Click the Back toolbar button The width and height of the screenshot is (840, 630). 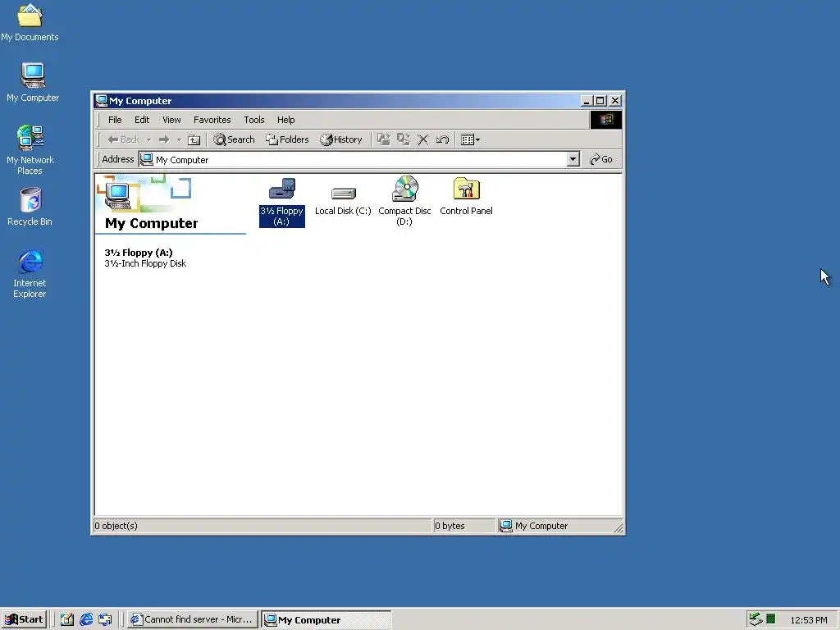(124, 139)
